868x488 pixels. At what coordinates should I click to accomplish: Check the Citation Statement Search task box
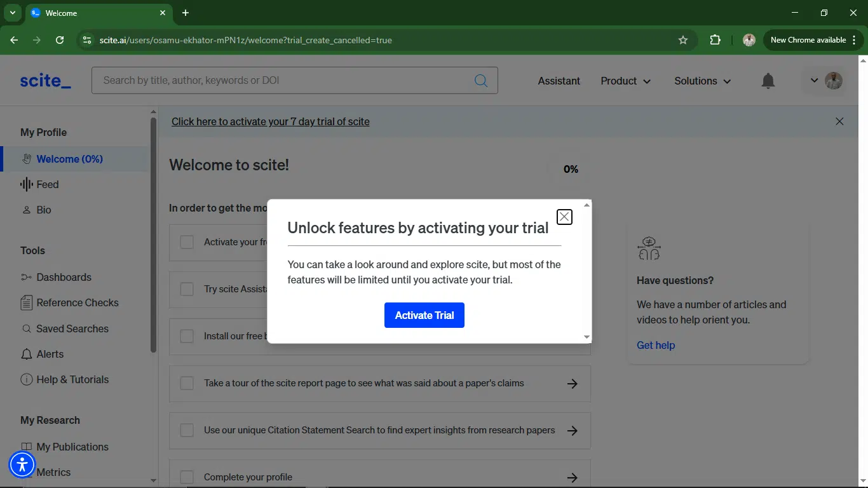coord(187,430)
